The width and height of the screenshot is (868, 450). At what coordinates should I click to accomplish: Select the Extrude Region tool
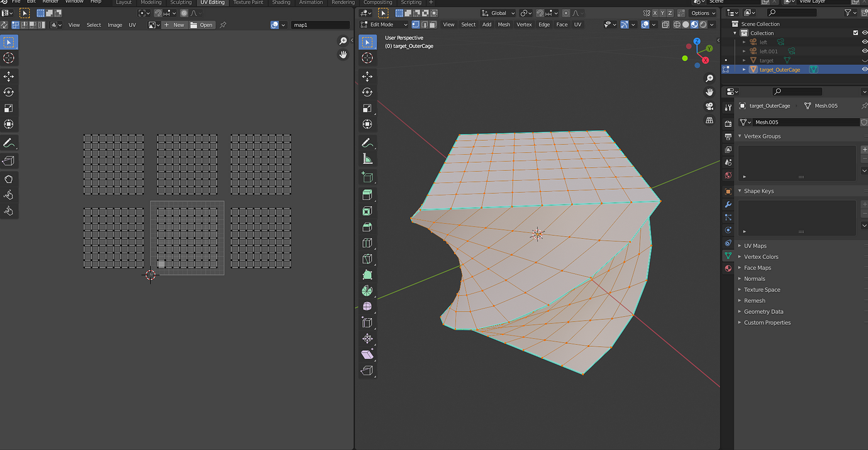368,194
